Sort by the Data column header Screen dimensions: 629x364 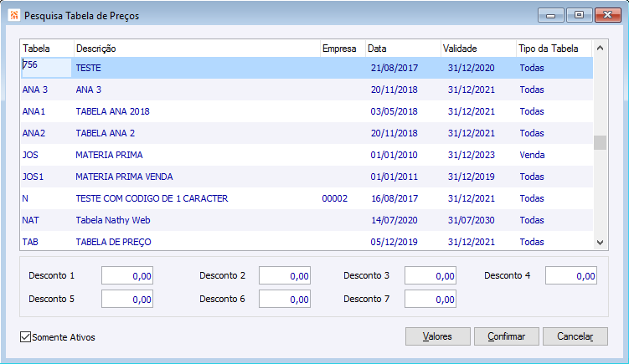coord(403,49)
